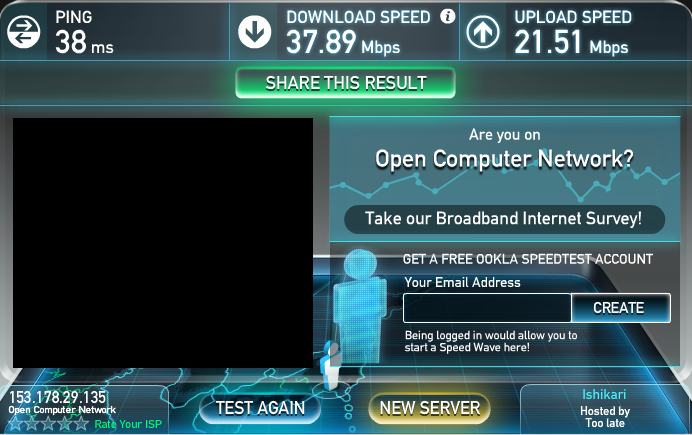Viewport: 692px width, 435px height.
Task: Open the download speed info icon
Action: point(448,17)
